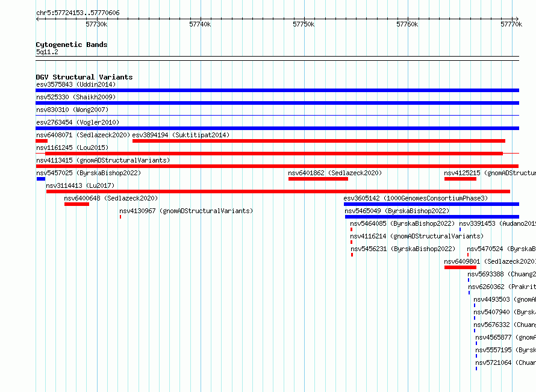Click the nsv1161245 (Lou2015) label

point(72,148)
